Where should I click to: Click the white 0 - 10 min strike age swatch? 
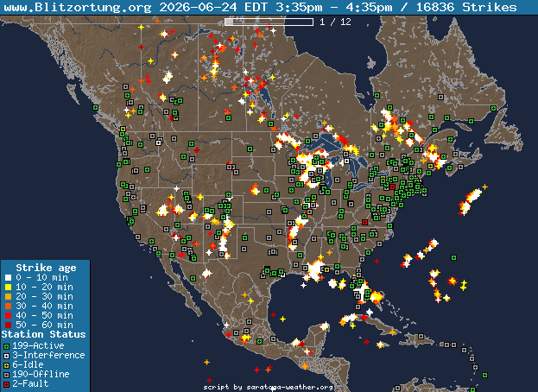pyautogui.click(x=9, y=277)
